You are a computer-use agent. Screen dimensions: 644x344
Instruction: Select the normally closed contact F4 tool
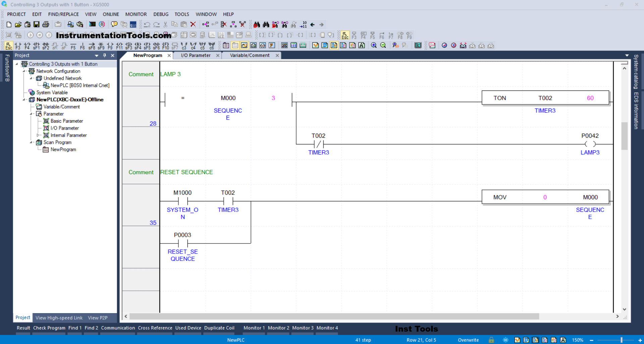[x=27, y=46]
